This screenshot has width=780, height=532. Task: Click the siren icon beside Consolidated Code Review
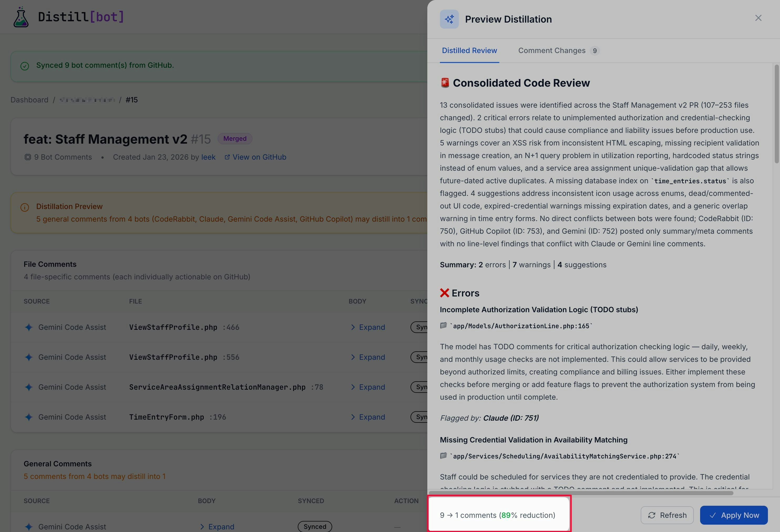pyautogui.click(x=445, y=83)
